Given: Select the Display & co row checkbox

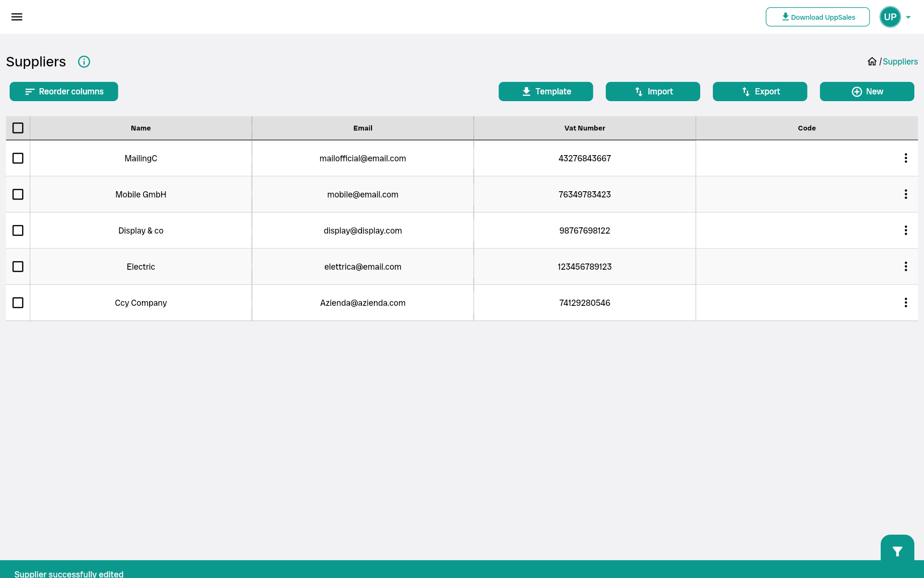Looking at the screenshot, I should [18, 230].
